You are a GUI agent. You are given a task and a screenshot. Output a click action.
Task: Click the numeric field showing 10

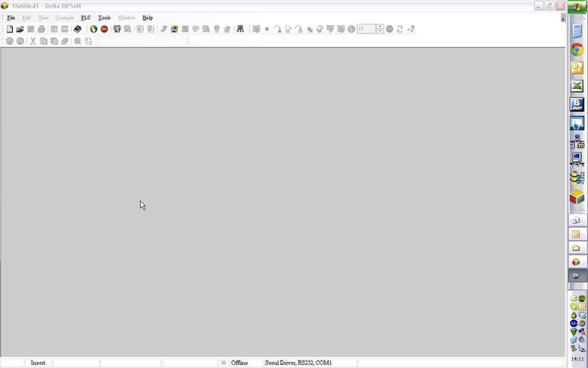(366, 29)
